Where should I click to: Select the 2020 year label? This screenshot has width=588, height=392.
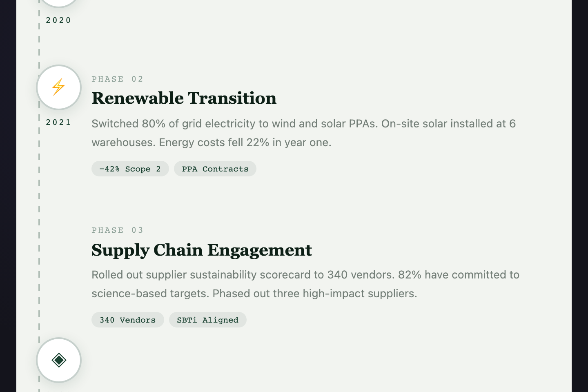[58, 20]
